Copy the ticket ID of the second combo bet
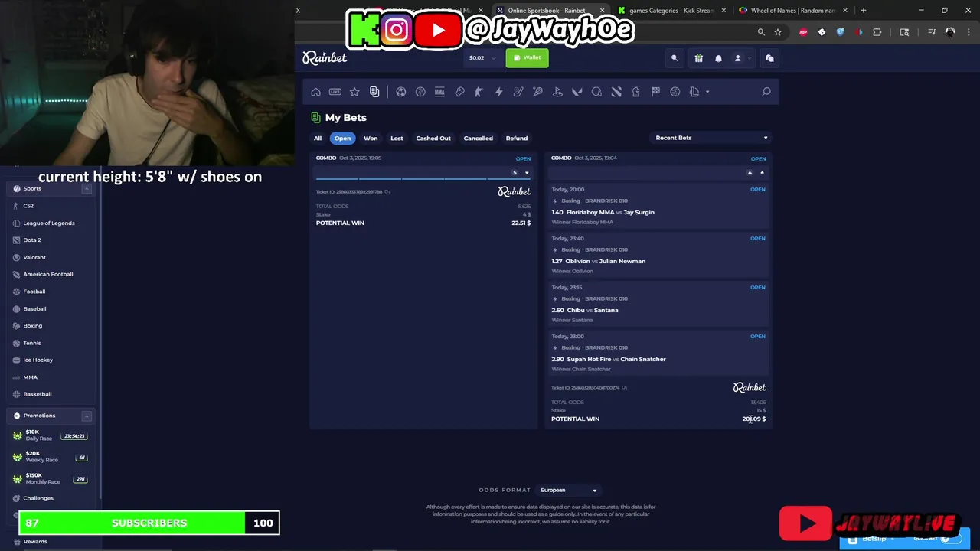The width and height of the screenshot is (980, 551). pos(624,388)
